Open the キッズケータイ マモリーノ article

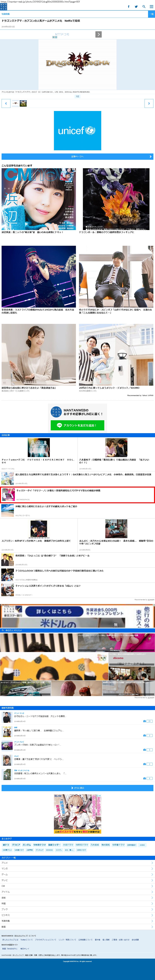78,495
